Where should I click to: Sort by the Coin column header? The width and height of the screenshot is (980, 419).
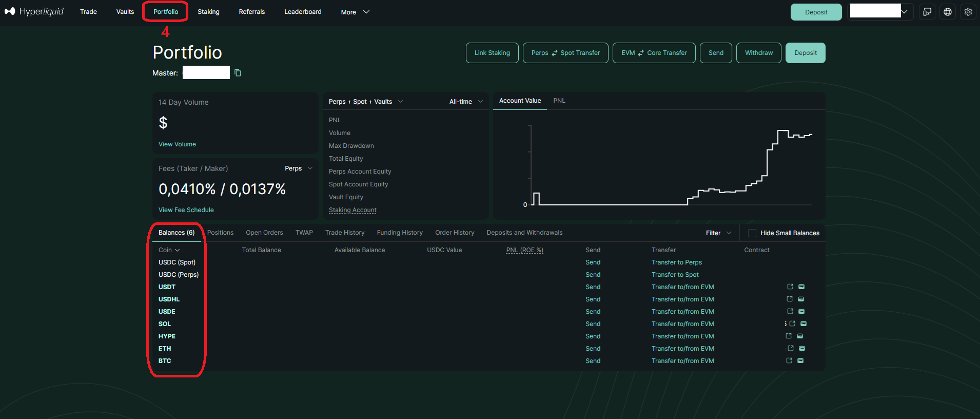click(x=169, y=250)
